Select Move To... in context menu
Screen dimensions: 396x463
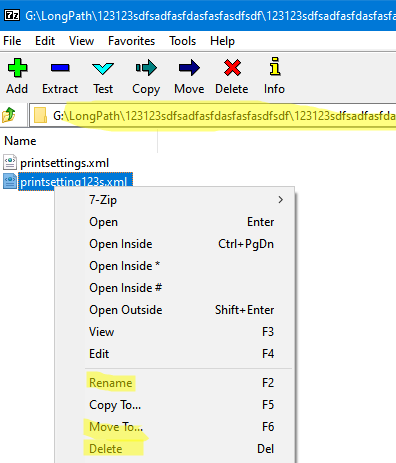(x=174, y=427)
